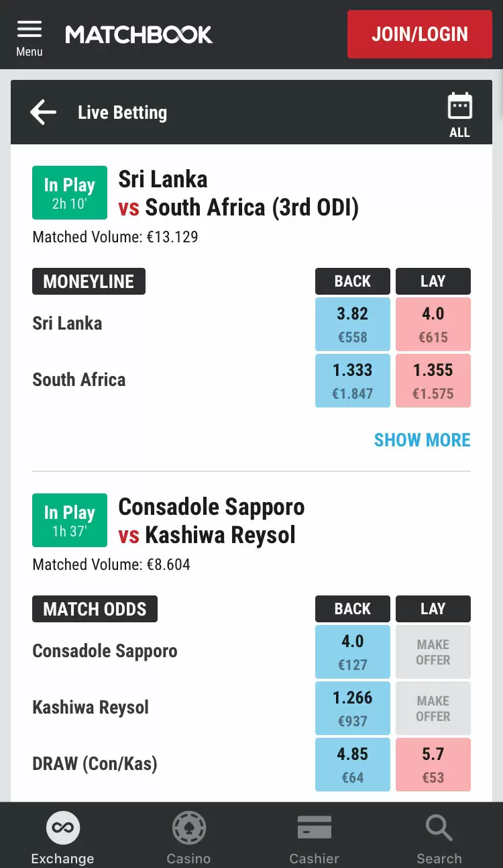Image resolution: width=503 pixels, height=868 pixels.
Task: Go back using the left arrow
Action: 43,112
